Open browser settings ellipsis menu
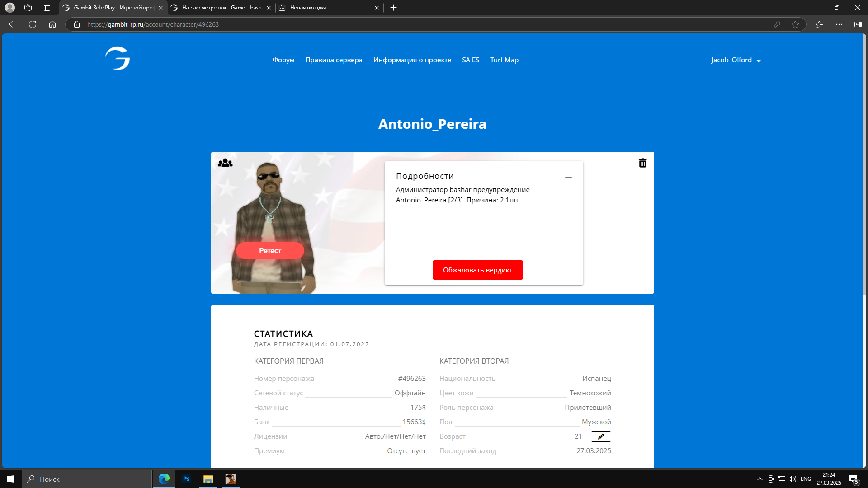Screen dimensions: 868x488 pos(839,24)
